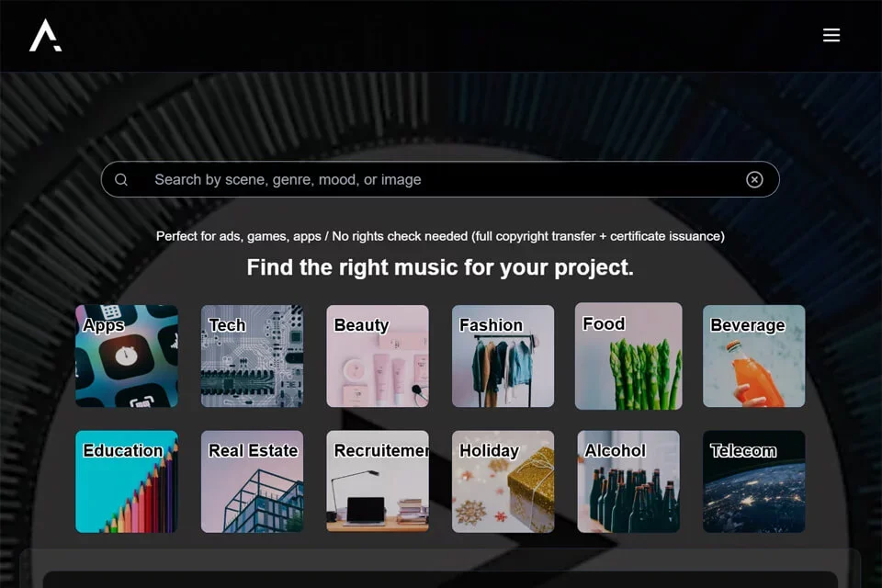Select the Apps category tile
The height and width of the screenshot is (588, 882).
pyautogui.click(x=127, y=356)
